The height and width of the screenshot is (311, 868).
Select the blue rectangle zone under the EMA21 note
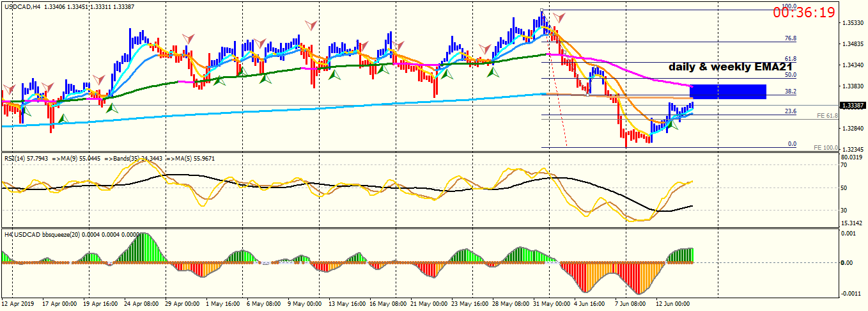click(728, 92)
